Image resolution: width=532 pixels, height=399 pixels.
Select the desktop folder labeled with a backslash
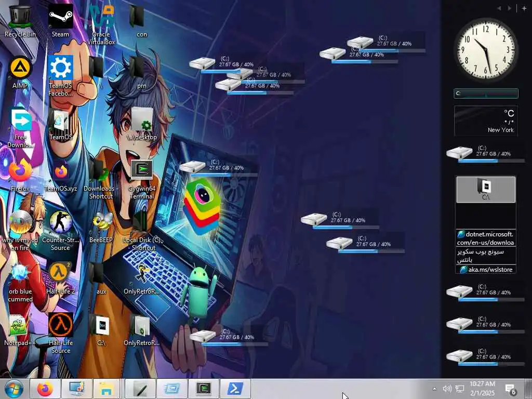click(x=98, y=72)
